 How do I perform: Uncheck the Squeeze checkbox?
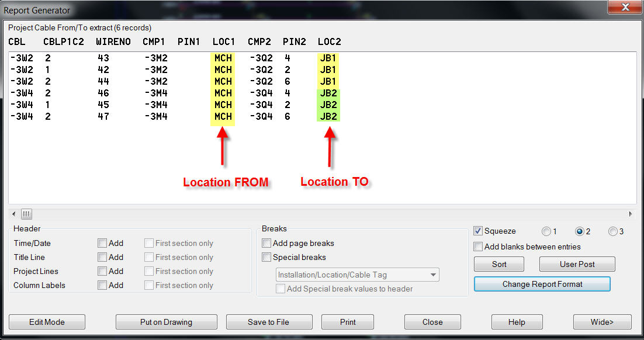coord(478,231)
